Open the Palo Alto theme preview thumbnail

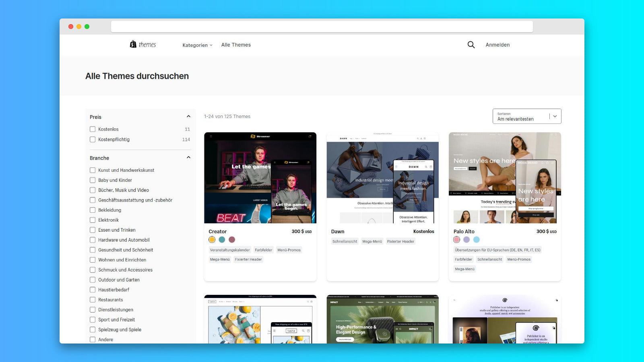[505, 178]
